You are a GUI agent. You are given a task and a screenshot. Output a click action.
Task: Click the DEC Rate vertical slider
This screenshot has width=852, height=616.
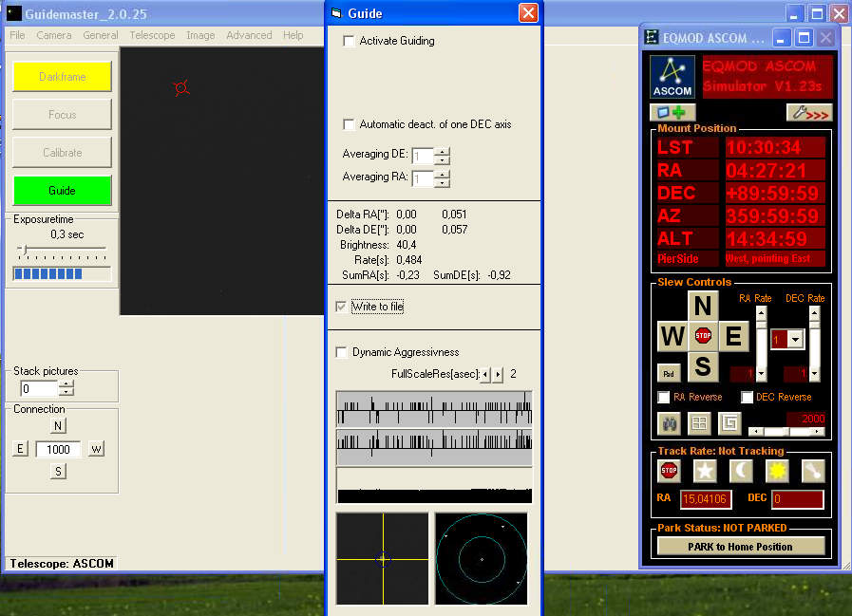(814, 344)
